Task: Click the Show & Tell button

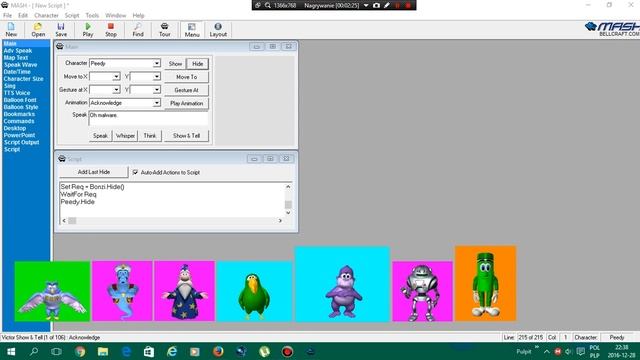Action: tap(187, 136)
